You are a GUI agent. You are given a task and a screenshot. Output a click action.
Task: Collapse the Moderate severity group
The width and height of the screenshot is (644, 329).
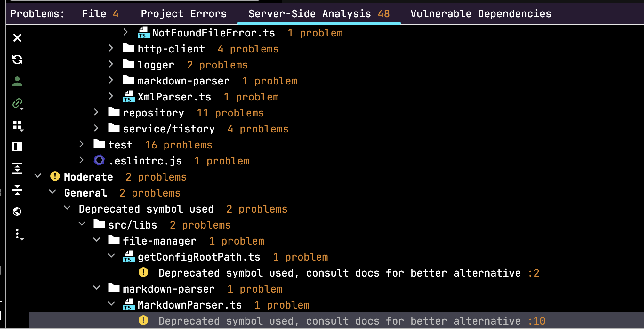[38, 176]
